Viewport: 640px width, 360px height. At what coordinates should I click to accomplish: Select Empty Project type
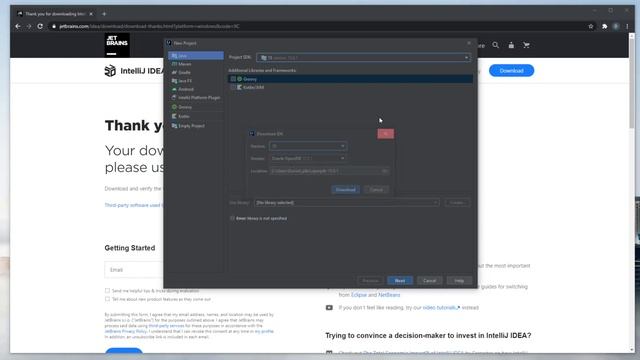(196, 126)
